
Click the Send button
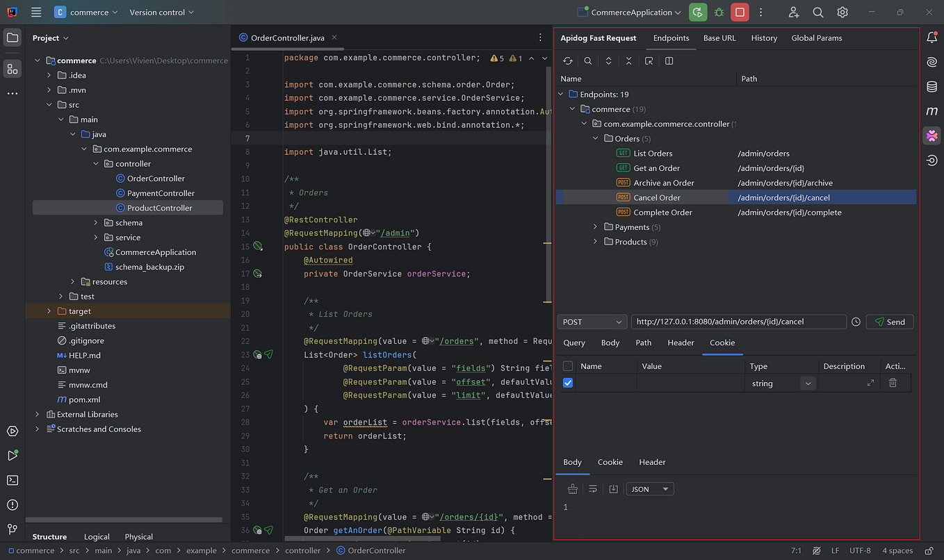(889, 322)
